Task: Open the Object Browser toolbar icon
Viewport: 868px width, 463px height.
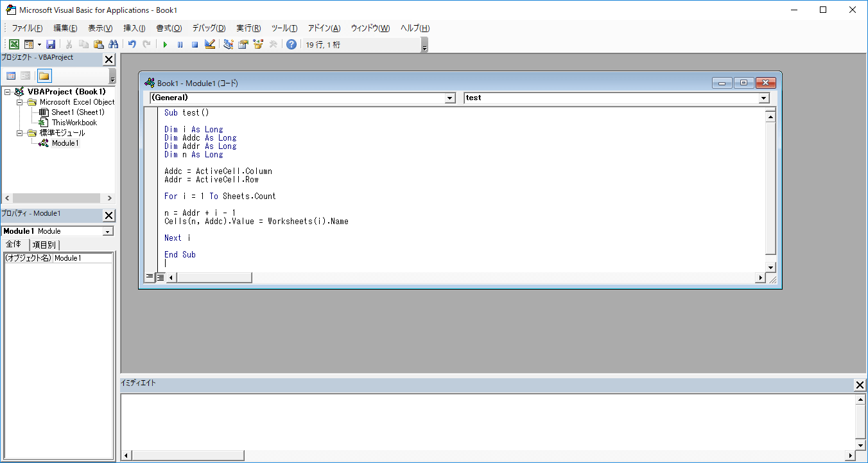Action: pos(258,44)
